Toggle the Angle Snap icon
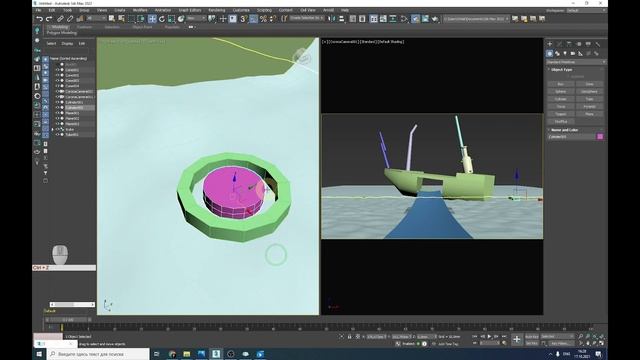This screenshot has width=640, height=360. [253, 19]
